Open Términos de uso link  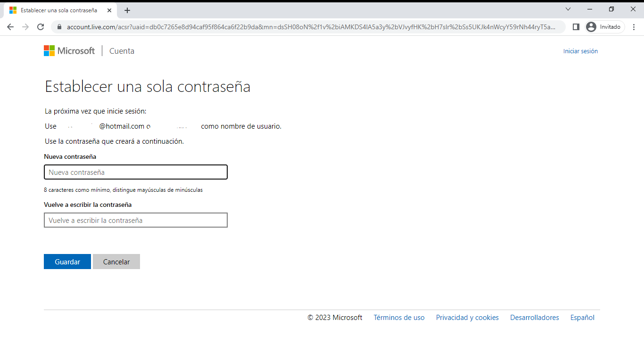399,318
